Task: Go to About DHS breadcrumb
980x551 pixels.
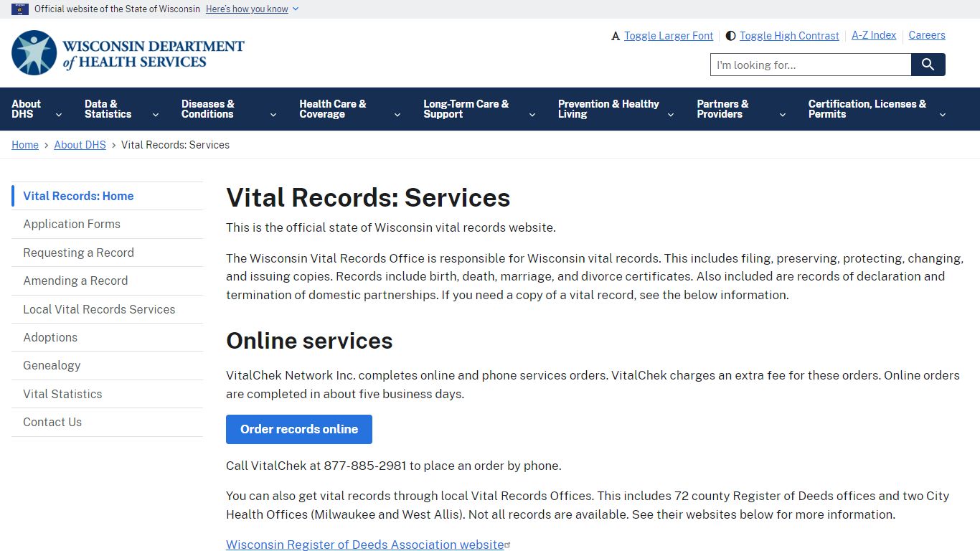Action: 80,145
